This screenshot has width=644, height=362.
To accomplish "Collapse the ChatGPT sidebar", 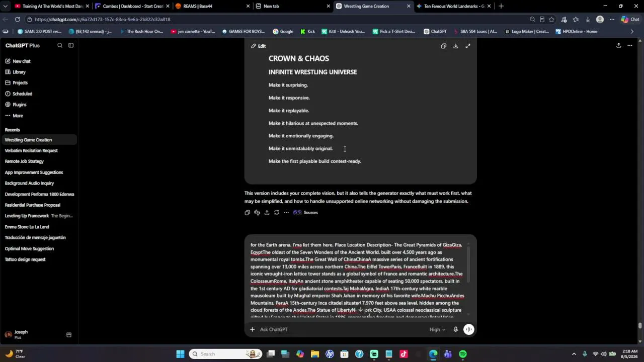I will click(71, 45).
